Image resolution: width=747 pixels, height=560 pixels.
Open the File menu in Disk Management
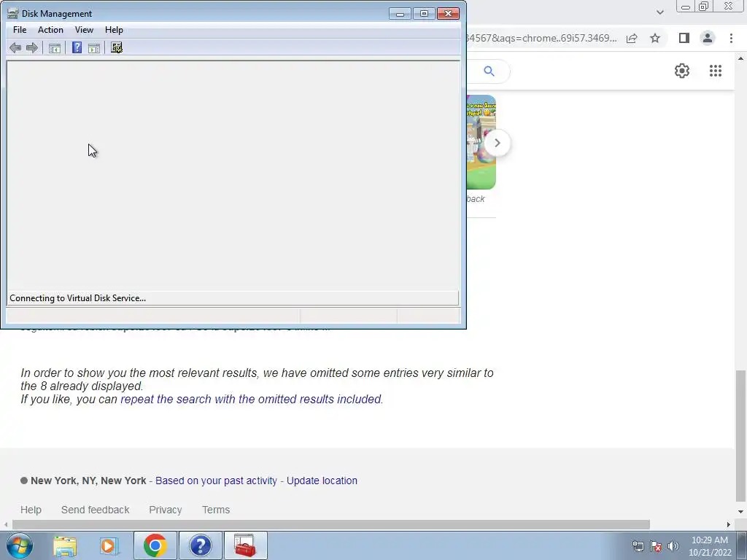(x=20, y=29)
